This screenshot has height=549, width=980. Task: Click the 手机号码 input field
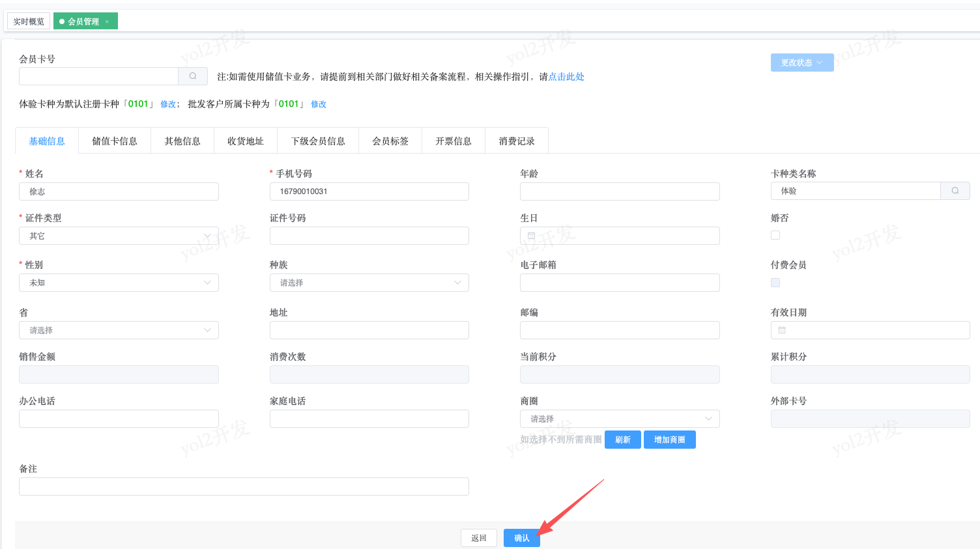point(369,191)
